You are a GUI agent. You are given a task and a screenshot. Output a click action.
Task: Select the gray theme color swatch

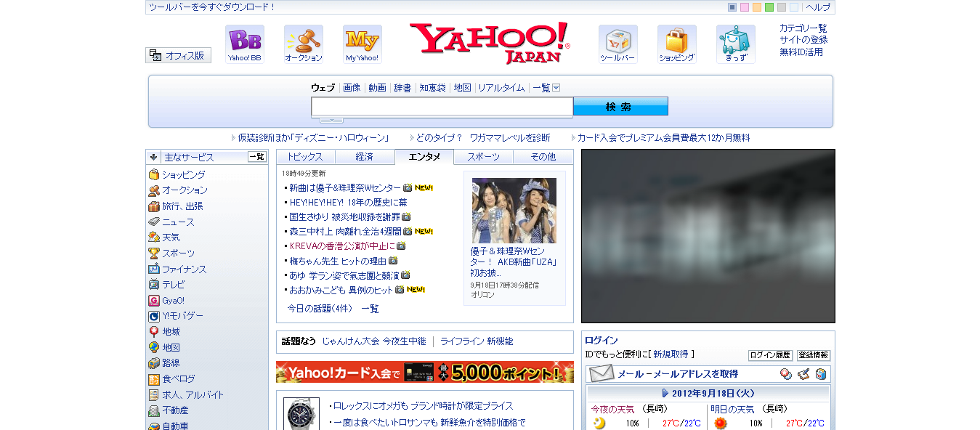pyautogui.click(x=782, y=7)
